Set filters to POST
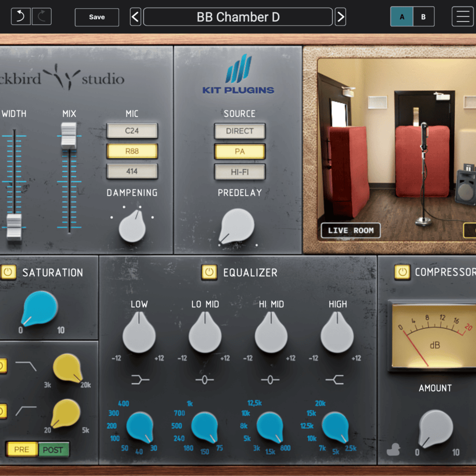Image resolution: width=476 pixels, height=476 pixels. coord(53,450)
